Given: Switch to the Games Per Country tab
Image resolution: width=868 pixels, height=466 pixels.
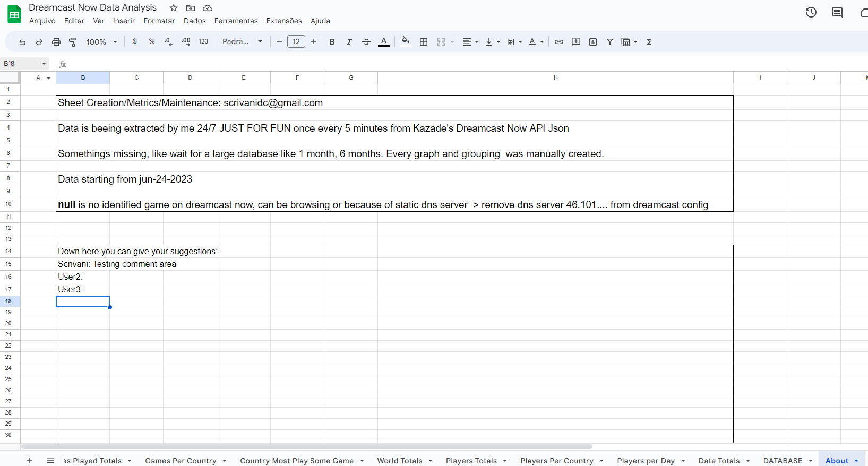Looking at the screenshot, I should click(x=181, y=461).
